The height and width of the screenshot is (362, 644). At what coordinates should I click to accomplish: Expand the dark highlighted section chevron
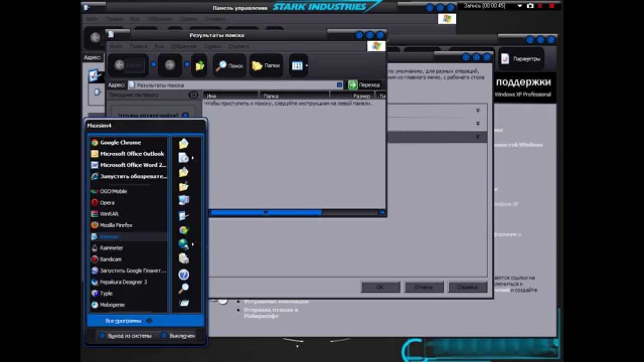pos(478,137)
